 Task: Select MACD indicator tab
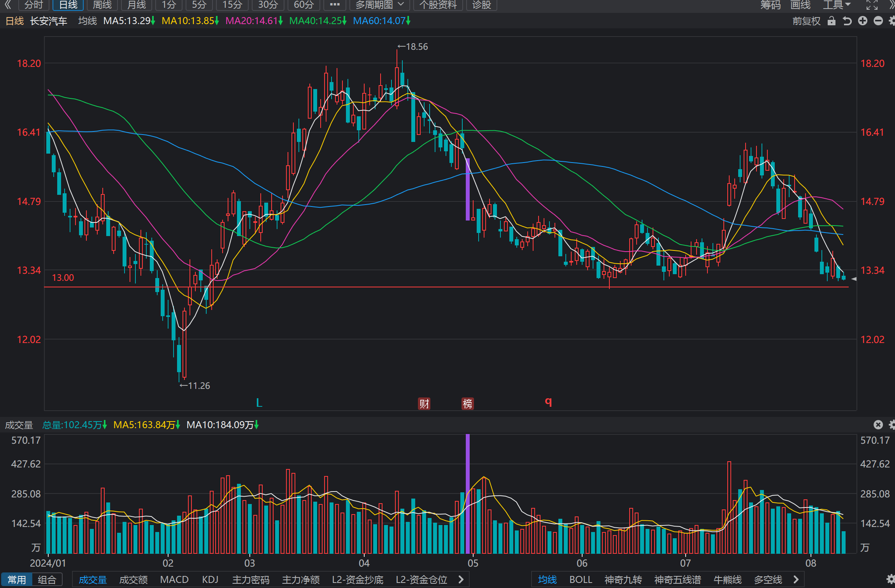[174, 580]
